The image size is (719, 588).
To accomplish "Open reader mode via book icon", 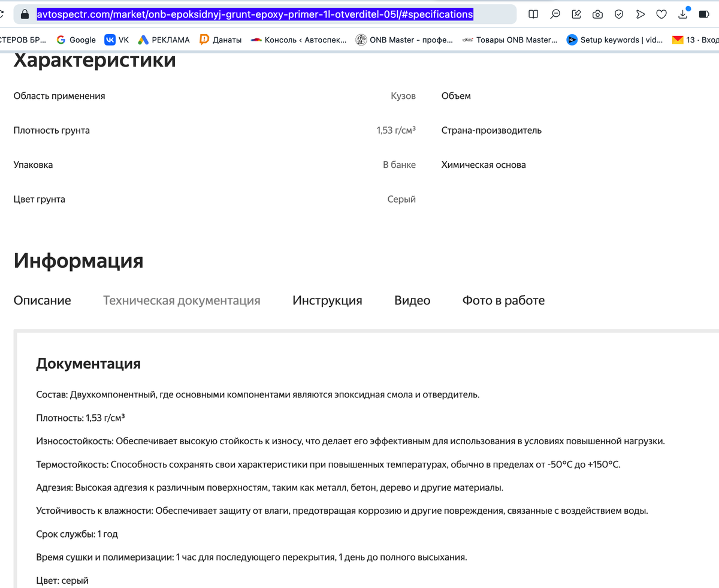I will tap(533, 14).
